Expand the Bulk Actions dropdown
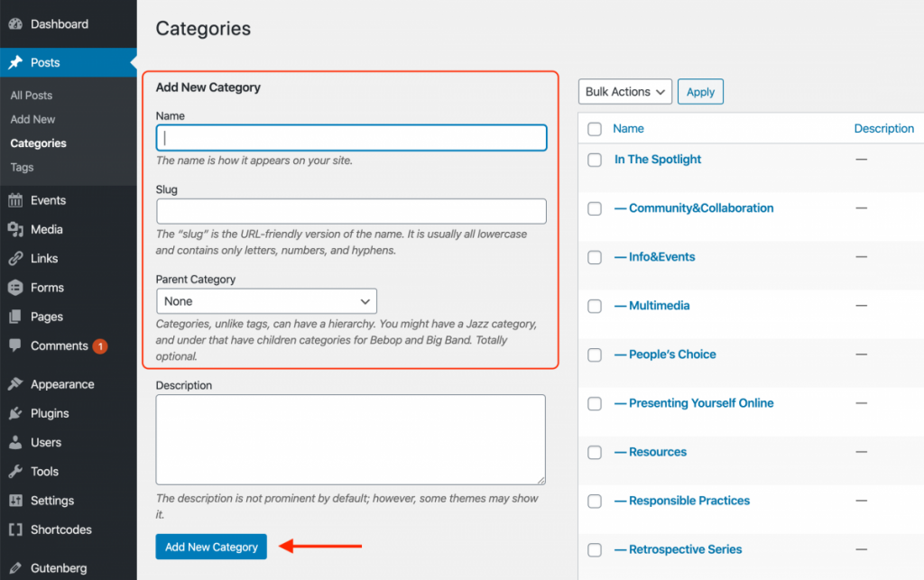Viewport: 924px width, 580px height. (624, 92)
